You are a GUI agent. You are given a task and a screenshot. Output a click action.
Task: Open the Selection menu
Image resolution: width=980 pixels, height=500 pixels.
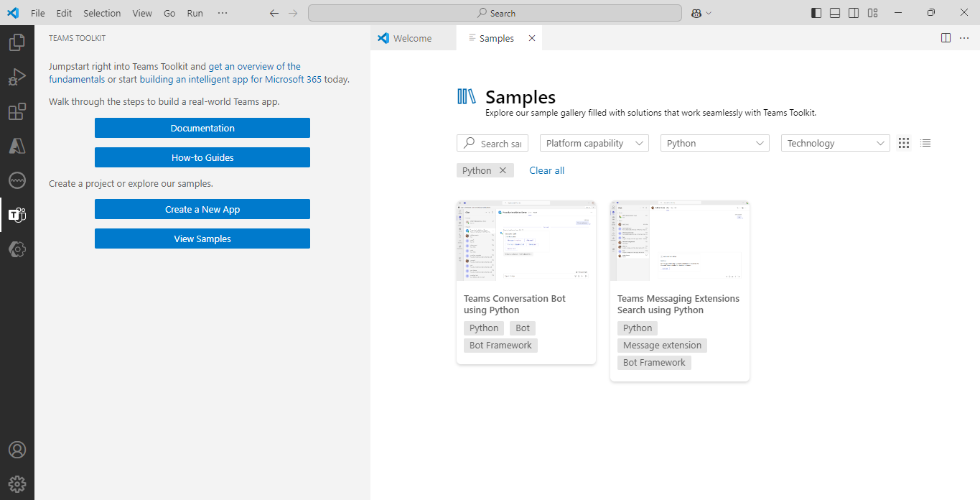click(x=102, y=13)
